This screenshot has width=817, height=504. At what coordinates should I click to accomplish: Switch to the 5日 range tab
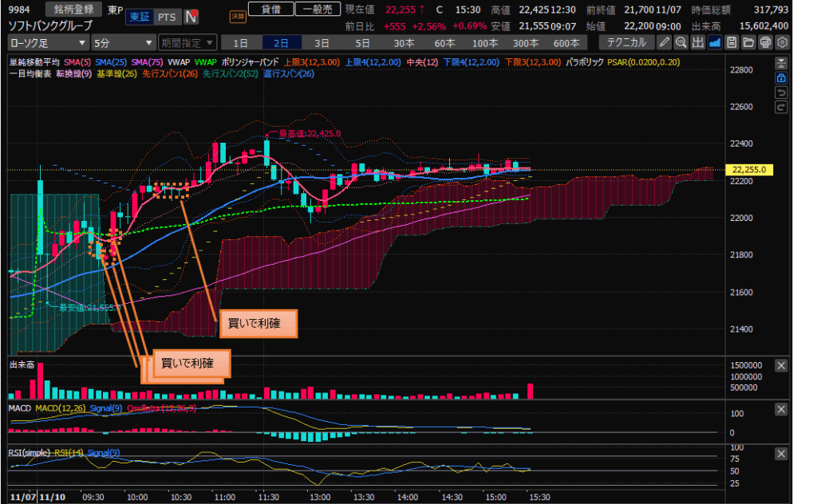click(362, 42)
